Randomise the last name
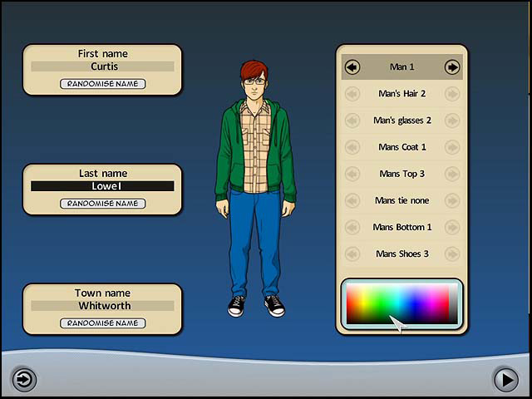 click(103, 204)
